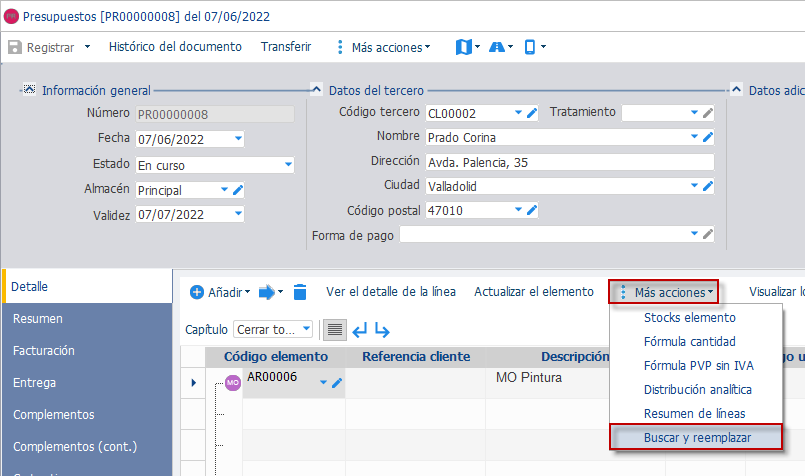Screen dimensions: 805x476
Task: Toggle the detail Más acciones menu
Action: pyautogui.click(x=664, y=292)
